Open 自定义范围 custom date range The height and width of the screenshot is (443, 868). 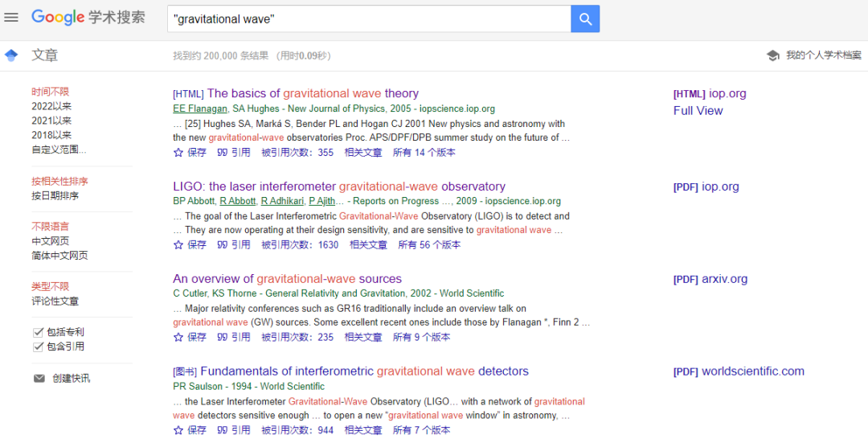coord(59,150)
